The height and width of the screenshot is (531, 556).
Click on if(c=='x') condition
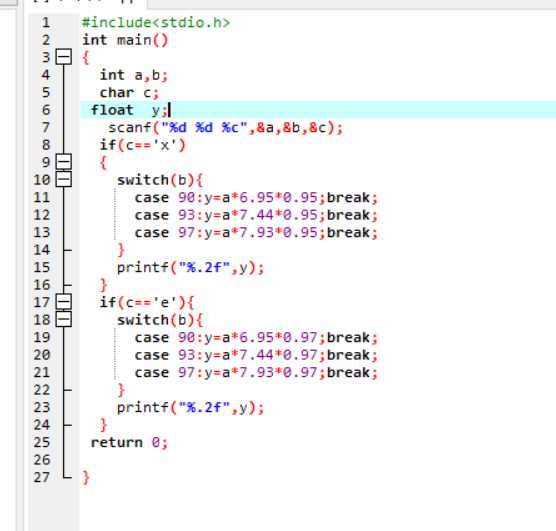tap(142, 145)
